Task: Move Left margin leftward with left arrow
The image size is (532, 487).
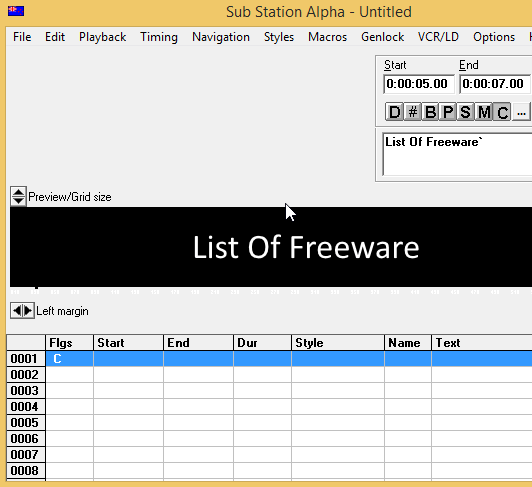Action: (x=16, y=311)
